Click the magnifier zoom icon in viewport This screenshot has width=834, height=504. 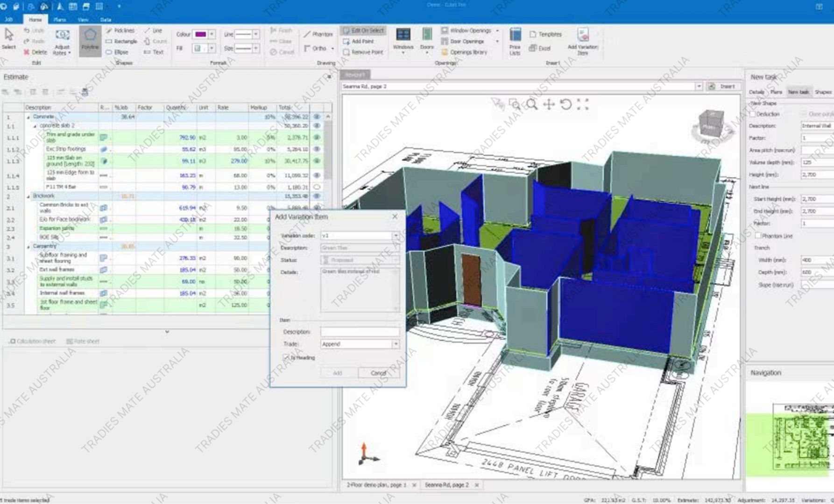(x=532, y=105)
